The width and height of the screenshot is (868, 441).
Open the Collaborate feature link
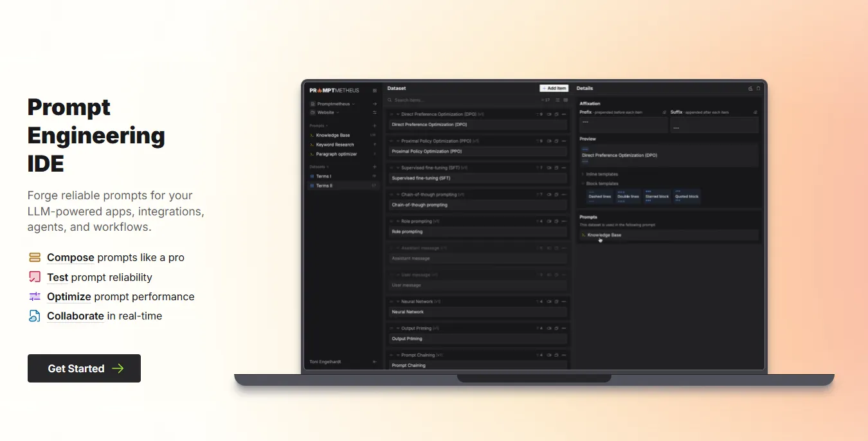[75, 316]
